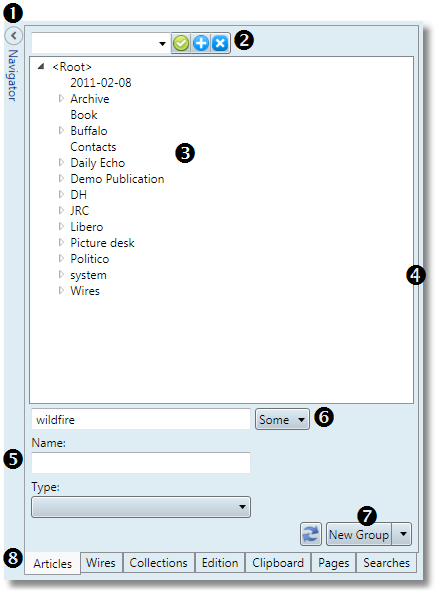Open the Some match dropdown

point(282,419)
